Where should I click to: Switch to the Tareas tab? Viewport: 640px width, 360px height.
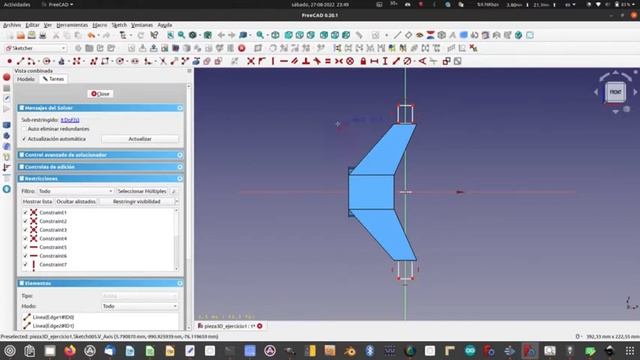point(53,79)
